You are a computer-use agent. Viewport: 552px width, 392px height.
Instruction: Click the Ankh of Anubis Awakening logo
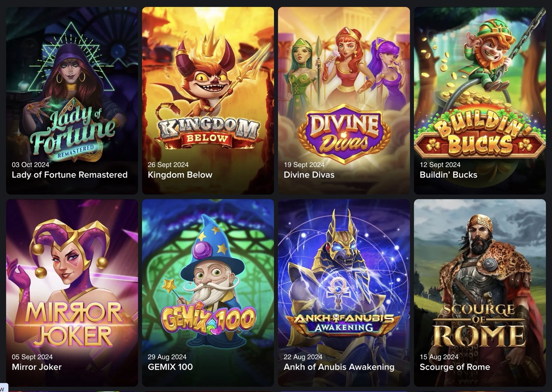[x=344, y=322]
